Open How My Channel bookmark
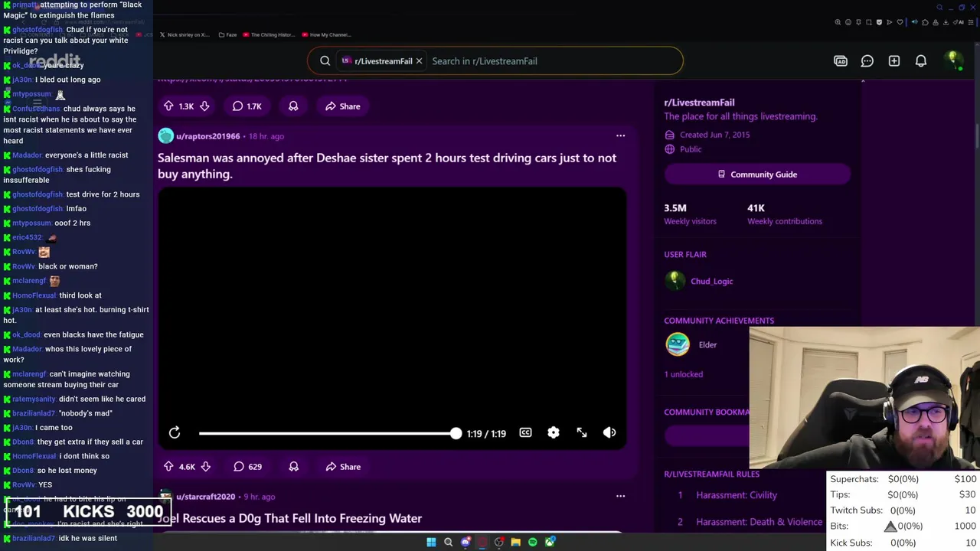This screenshot has height=551, width=980. [x=326, y=34]
